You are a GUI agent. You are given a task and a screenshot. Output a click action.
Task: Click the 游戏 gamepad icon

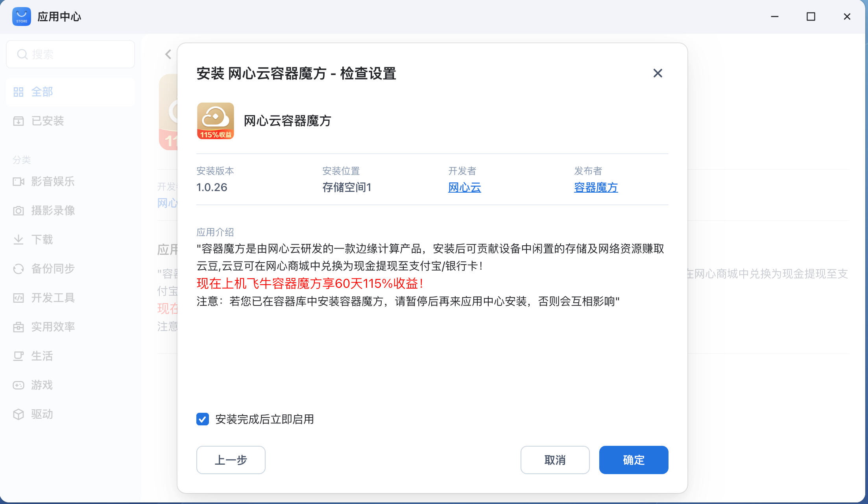coord(18,385)
